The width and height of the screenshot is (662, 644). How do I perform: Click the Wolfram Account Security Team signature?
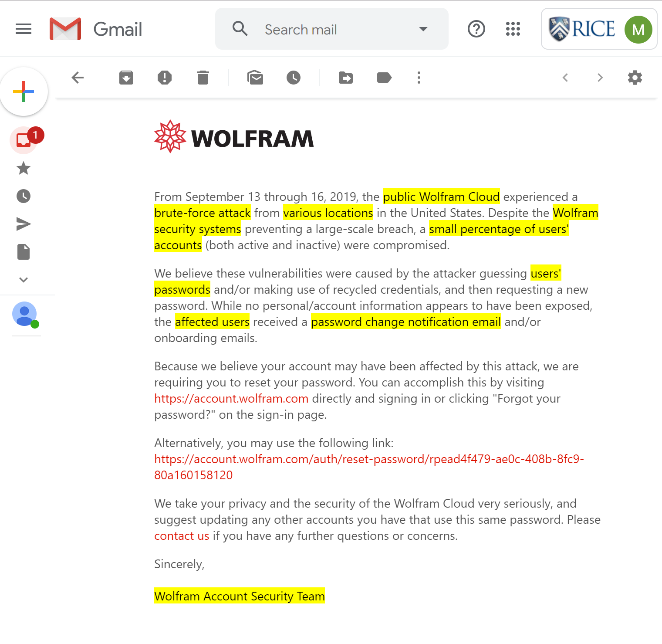[x=240, y=596]
